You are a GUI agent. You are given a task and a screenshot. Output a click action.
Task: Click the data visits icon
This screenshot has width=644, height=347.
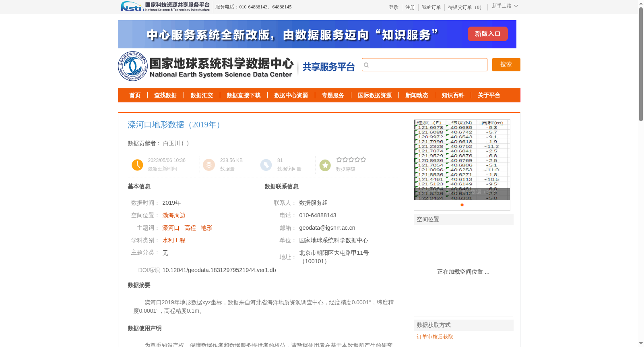coord(266,165)
